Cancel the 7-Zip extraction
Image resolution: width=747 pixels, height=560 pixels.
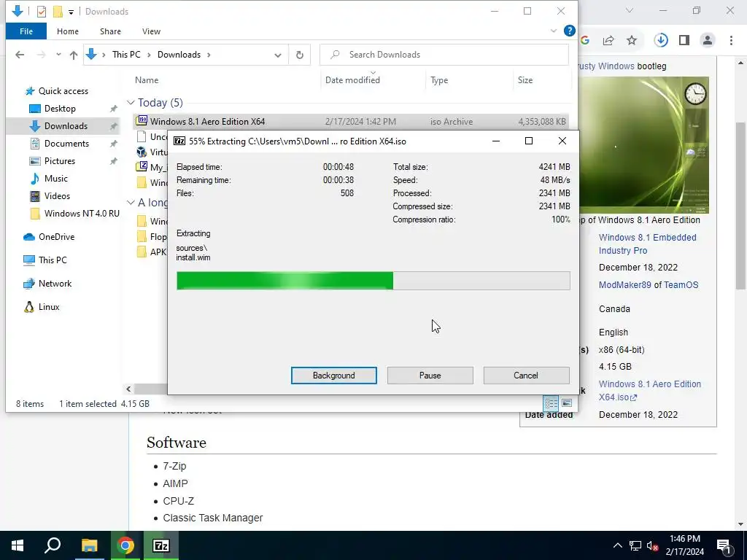(x=526, y=376)
